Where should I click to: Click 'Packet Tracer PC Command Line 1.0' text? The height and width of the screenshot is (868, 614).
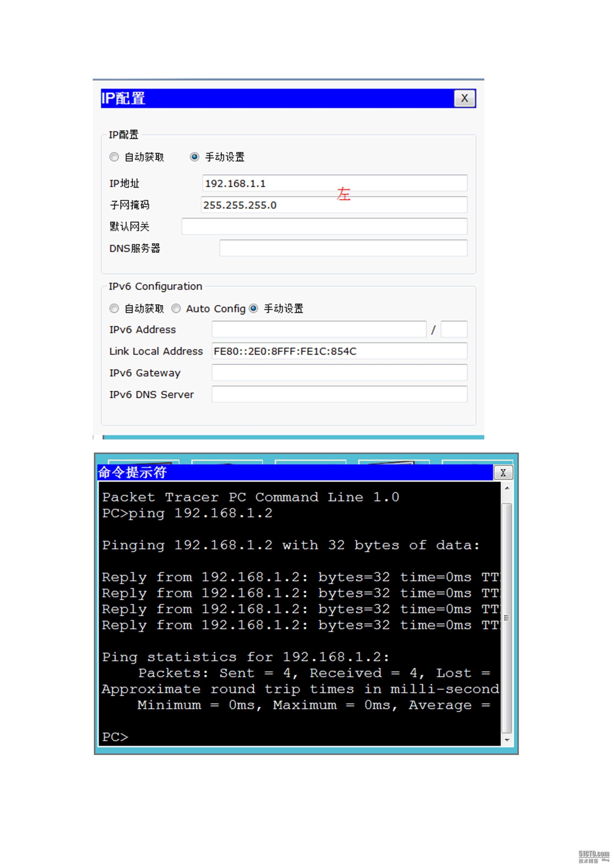click(251, 497)
